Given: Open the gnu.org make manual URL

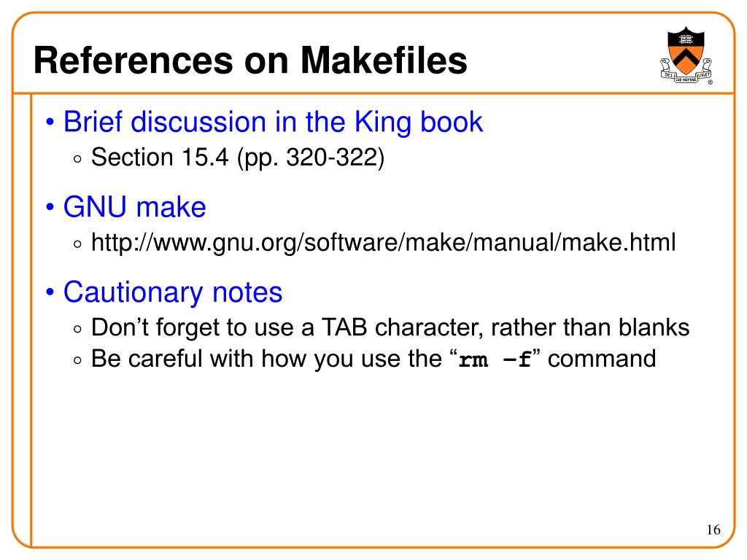Looking at the screenshot, I should (x=384, y=242).
